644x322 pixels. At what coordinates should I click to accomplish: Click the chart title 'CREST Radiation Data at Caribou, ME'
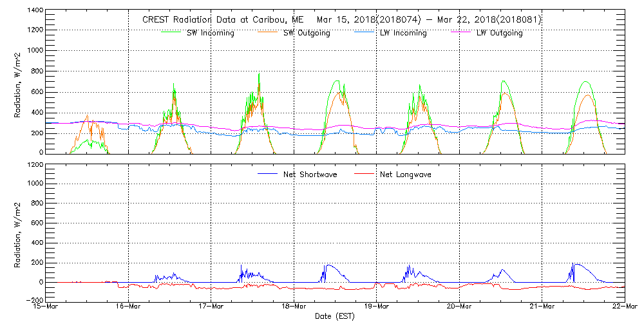(x=223, y=20)
